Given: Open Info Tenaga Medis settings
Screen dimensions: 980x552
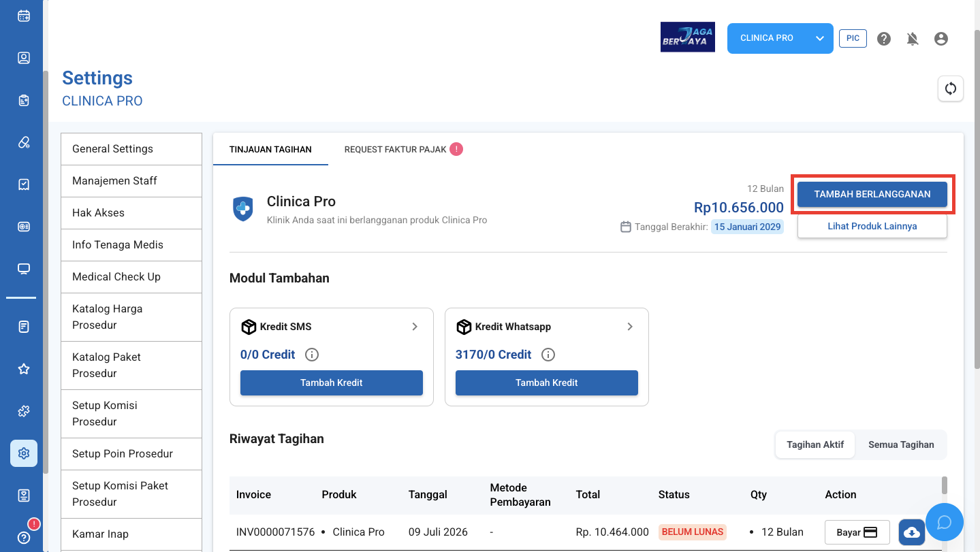Looking at the screenshot, I should pos(131,245).
